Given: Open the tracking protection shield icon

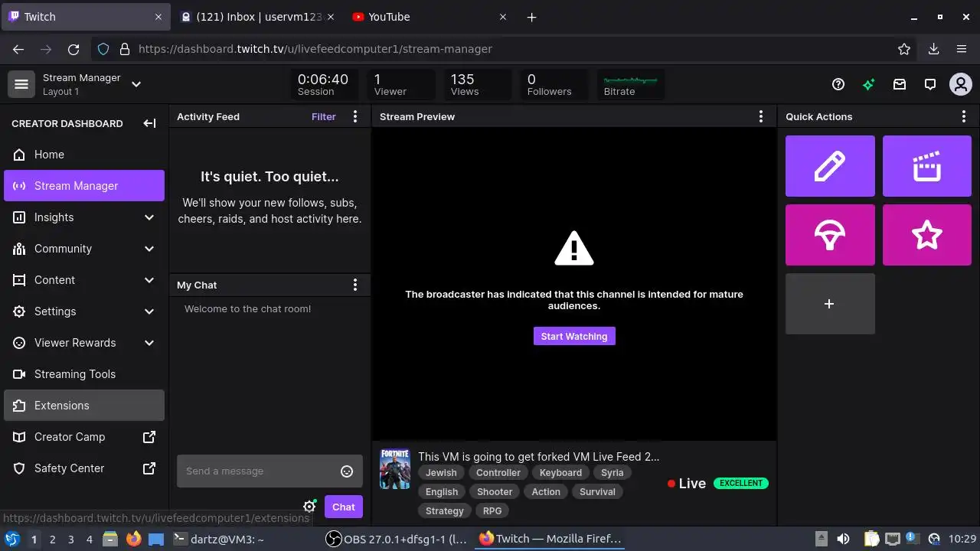Looking at the screenshot, I should click(104, 49).
